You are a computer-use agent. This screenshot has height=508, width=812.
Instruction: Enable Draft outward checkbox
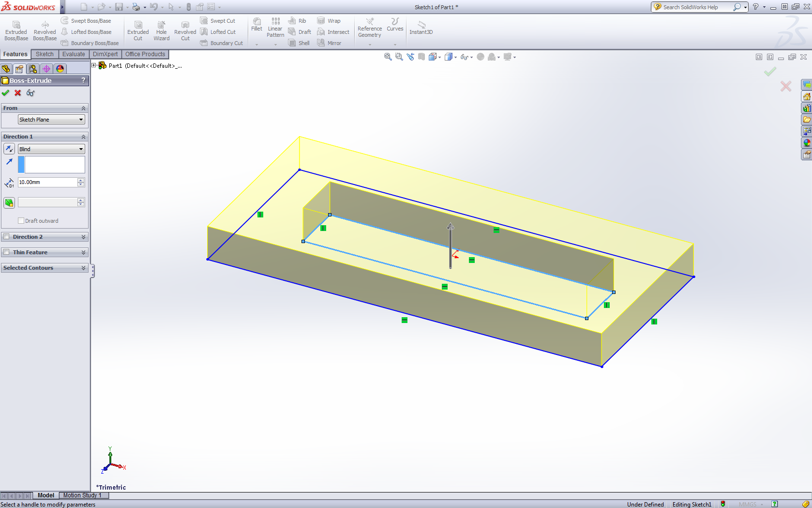(21, 221)
